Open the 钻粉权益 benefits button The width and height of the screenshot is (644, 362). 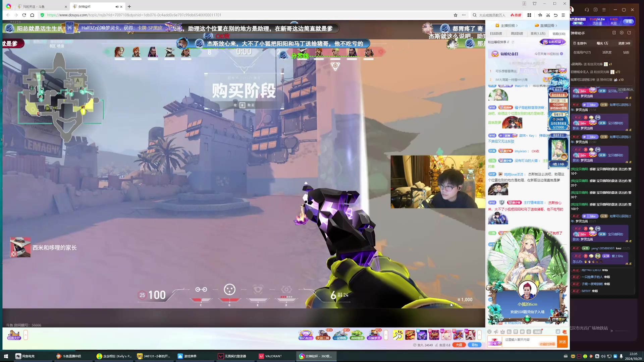pyautogui.click(x=553, y=42)
